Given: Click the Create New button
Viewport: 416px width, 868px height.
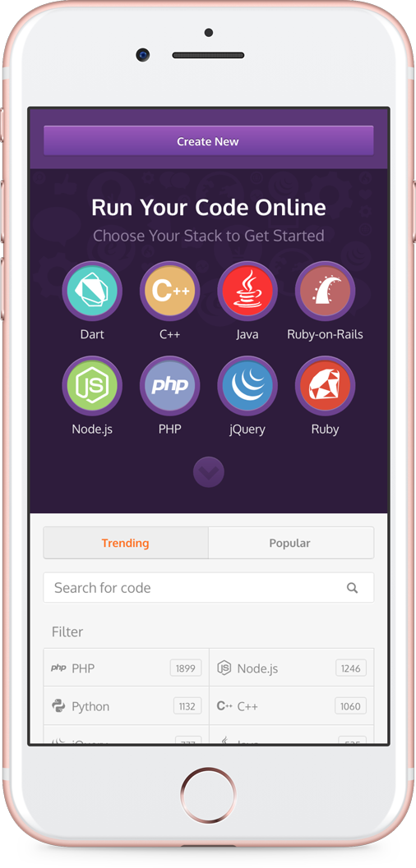Looking at the screenshot, I should pyautogui.click(x=208, y=141).
